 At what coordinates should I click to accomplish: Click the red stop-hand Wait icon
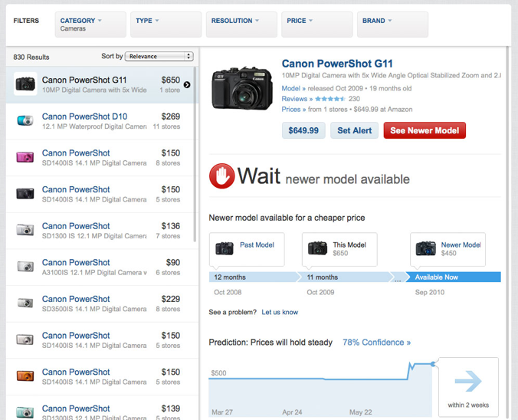pyautogui.click(x=221, y=176)
